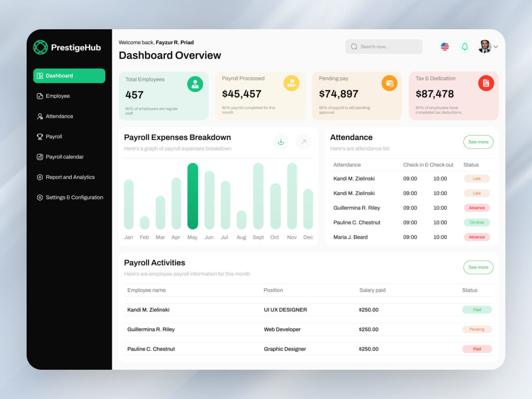Viewport: 532px width, 399px height.
Task: Click the 457 Total Employees value
Action: pyautogui.click(x=135, y=95)
